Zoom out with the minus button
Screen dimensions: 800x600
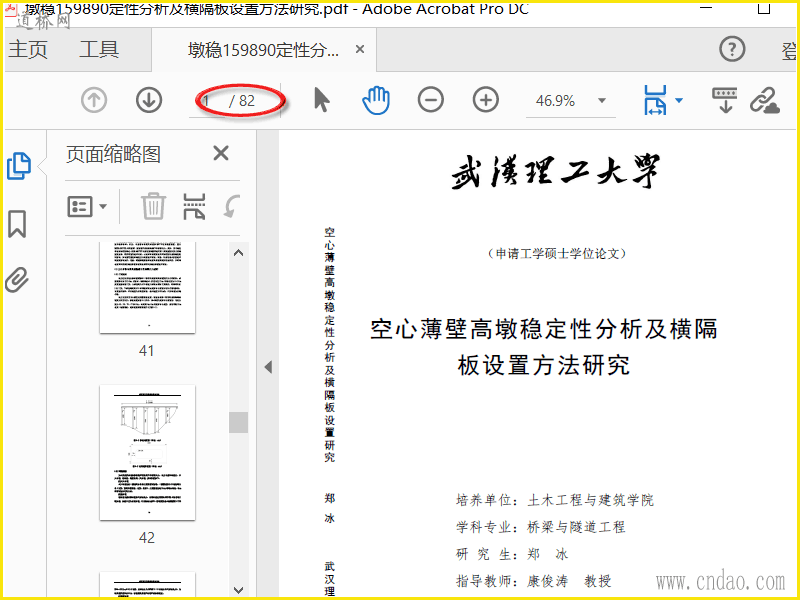431,100
